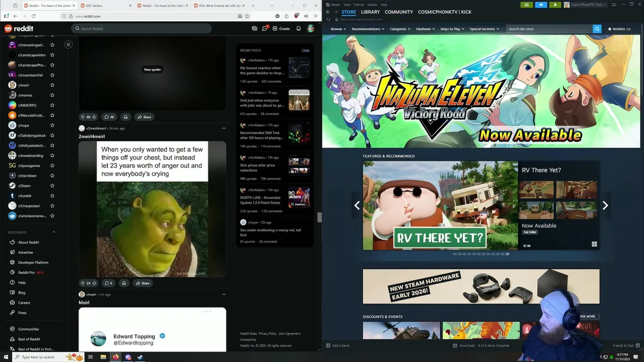Open the Steam View menu
The width and height of the screenshot is (644, 362).
(347, 5)
